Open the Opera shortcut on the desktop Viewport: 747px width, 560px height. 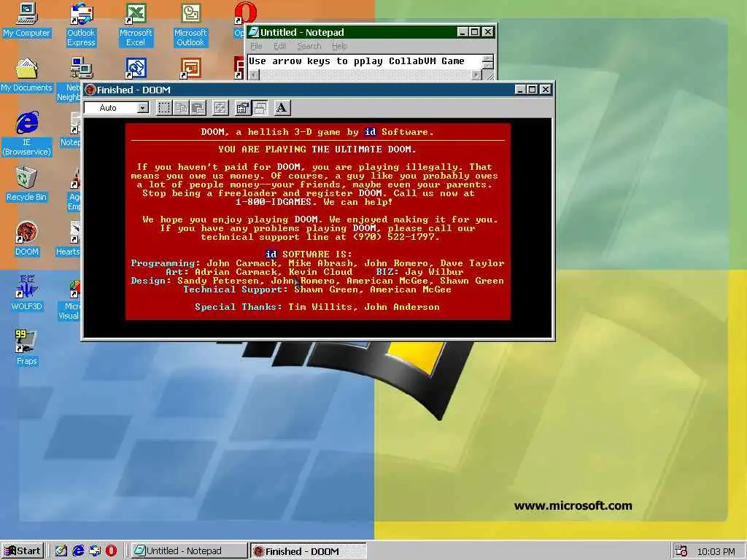tap(245, 13)
